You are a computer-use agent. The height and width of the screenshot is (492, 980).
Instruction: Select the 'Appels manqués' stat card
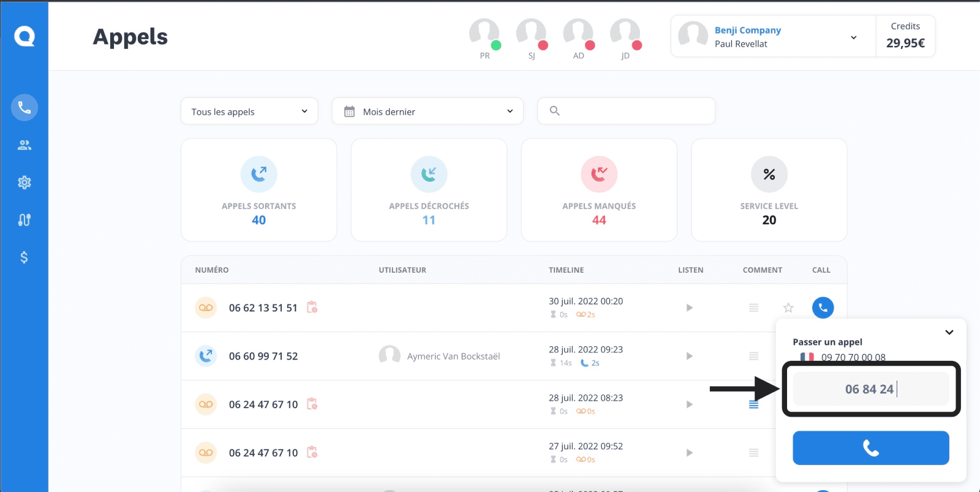click(599, 190)
